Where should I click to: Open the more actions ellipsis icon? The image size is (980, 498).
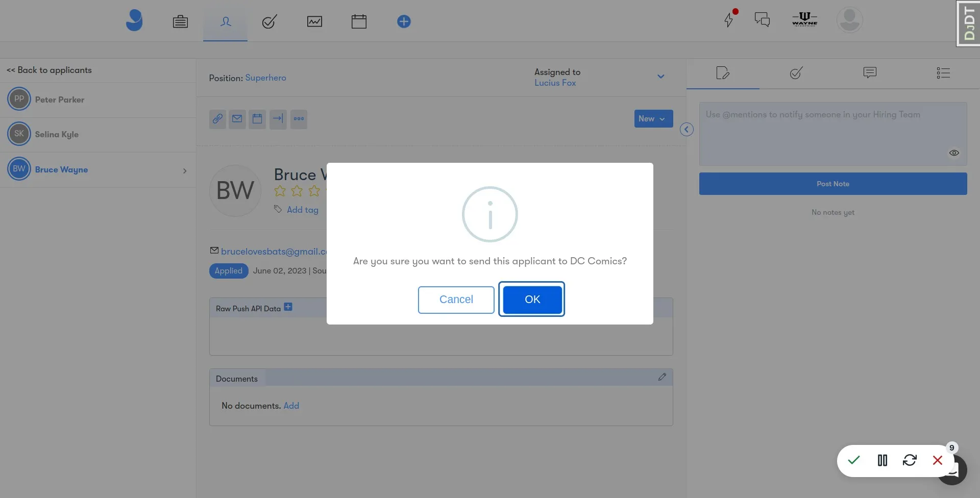click(x=299, y=119)
